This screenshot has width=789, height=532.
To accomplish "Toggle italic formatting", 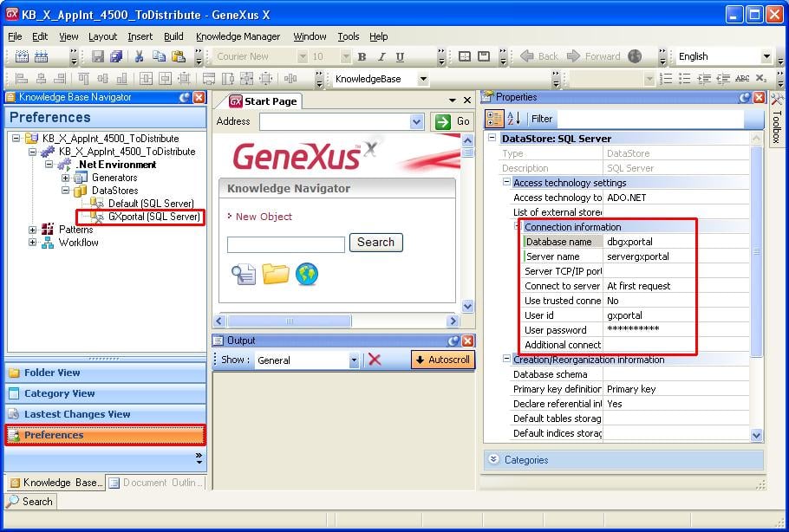I will click(381, 57).
